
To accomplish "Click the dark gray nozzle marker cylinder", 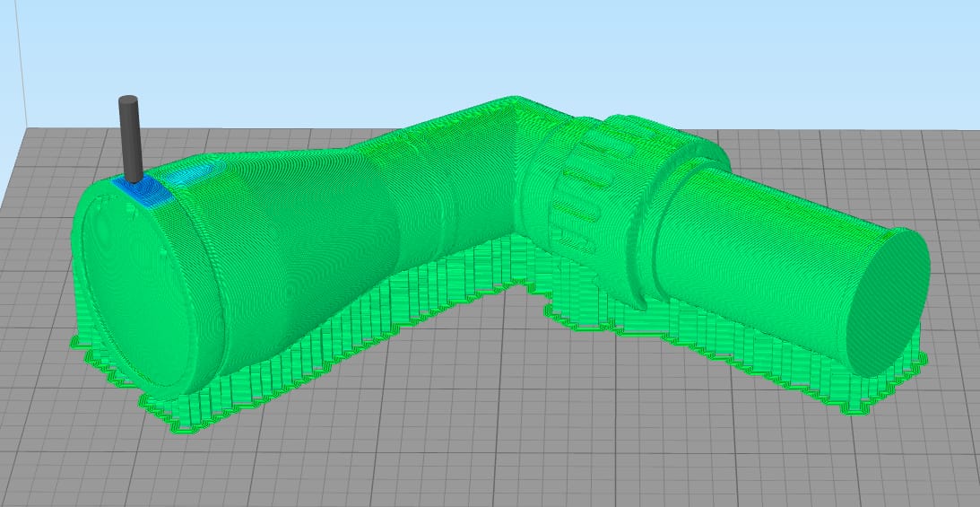I will (131, 135).
